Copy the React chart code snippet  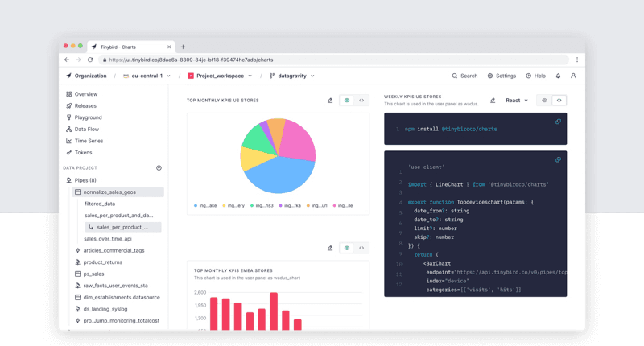click(558, 159)
